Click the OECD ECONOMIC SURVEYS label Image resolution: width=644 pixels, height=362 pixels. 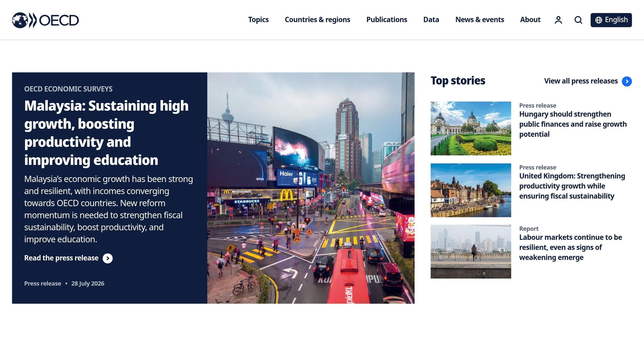(68, 89)
